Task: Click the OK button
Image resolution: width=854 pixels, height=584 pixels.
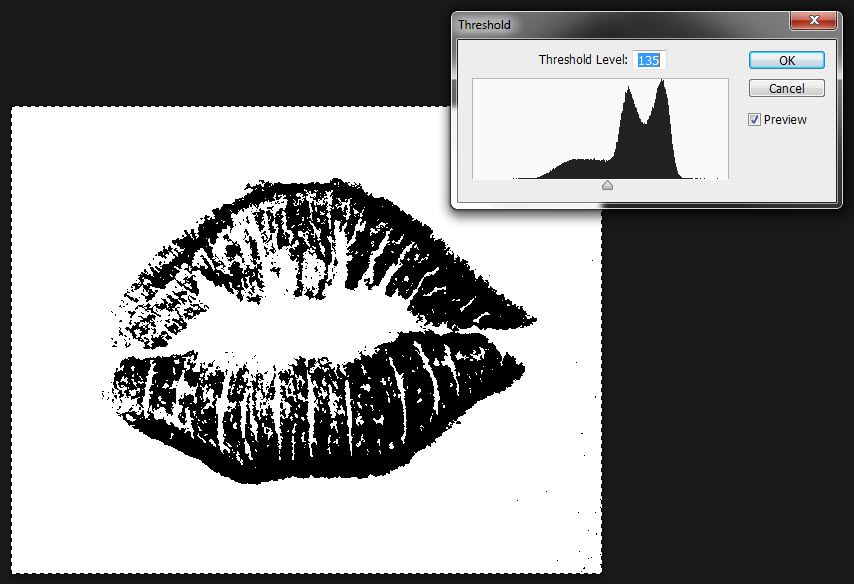Action: coord(786,60)
